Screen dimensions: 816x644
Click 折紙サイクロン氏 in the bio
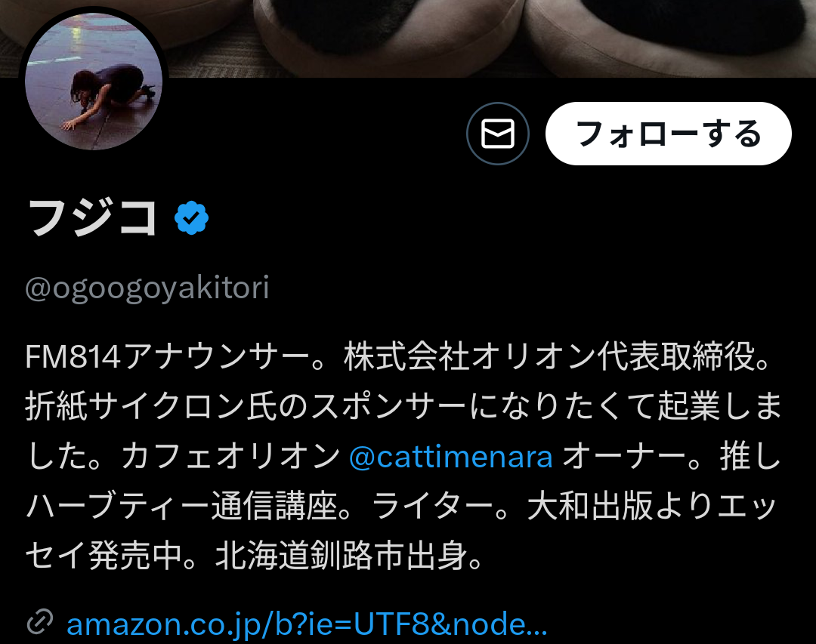pos(151,407)
